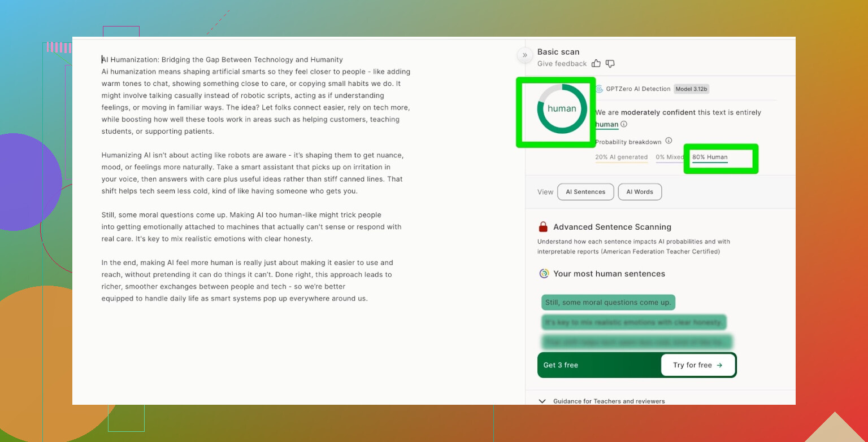Image resolution: width=868 pixels, height=442 pixels.
Task: Select the 0% Mixed breakdown
Action: pyautogui.click(x=669, y=157)
